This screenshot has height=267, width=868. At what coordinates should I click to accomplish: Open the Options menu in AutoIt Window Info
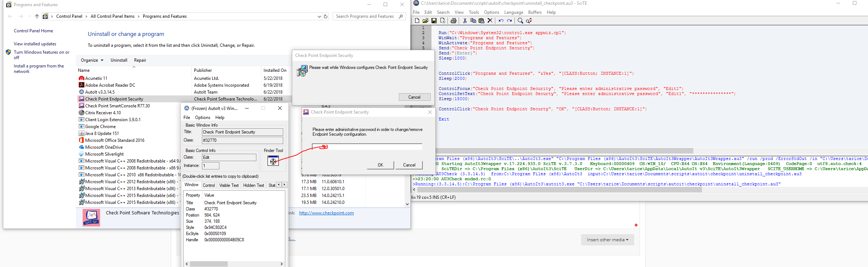click(x=203, y=118)
